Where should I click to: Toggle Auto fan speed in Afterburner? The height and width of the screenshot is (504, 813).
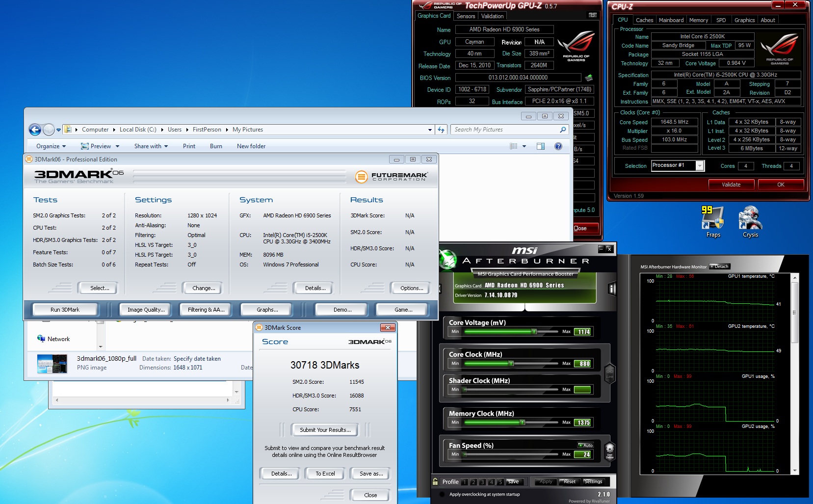click(586, 445)
